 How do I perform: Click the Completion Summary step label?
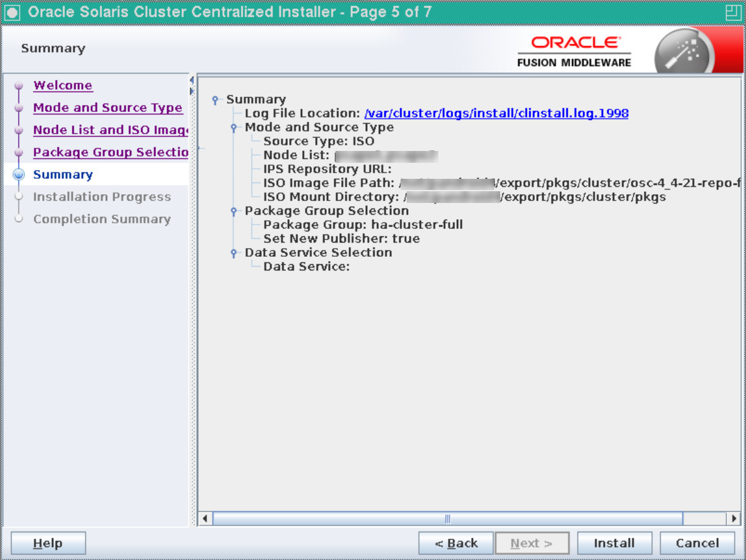tap(102, 219)
